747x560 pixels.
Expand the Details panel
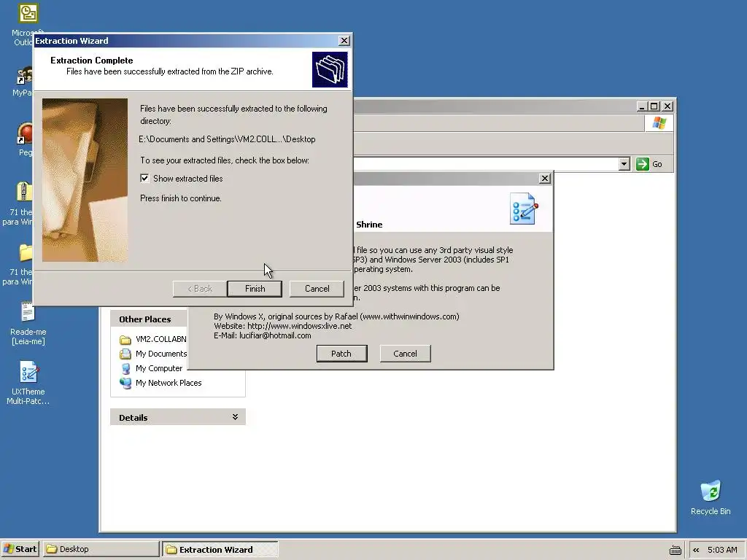click(x=235, y=417)
